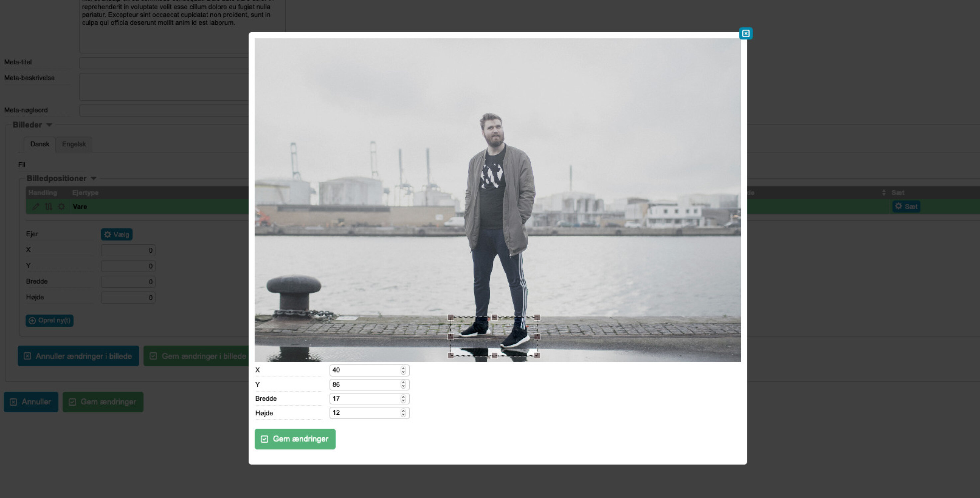
Task: Click the bottom-left crop selection handle
Action: coord(451,356)
